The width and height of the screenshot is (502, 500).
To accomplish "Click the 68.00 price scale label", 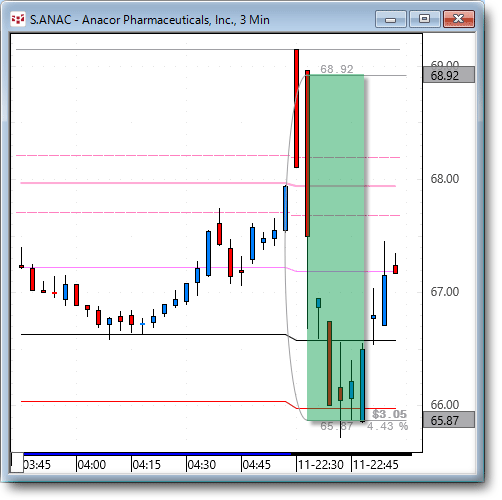I will [445, 179].
